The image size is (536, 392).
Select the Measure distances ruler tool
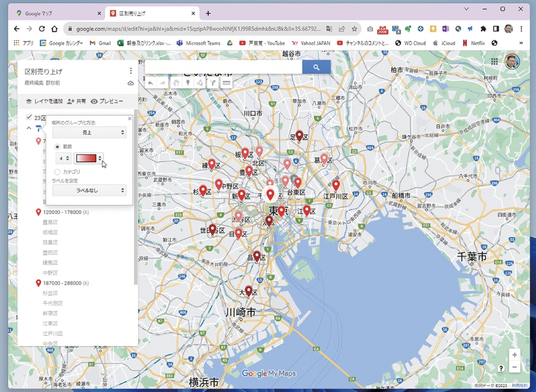226,83
